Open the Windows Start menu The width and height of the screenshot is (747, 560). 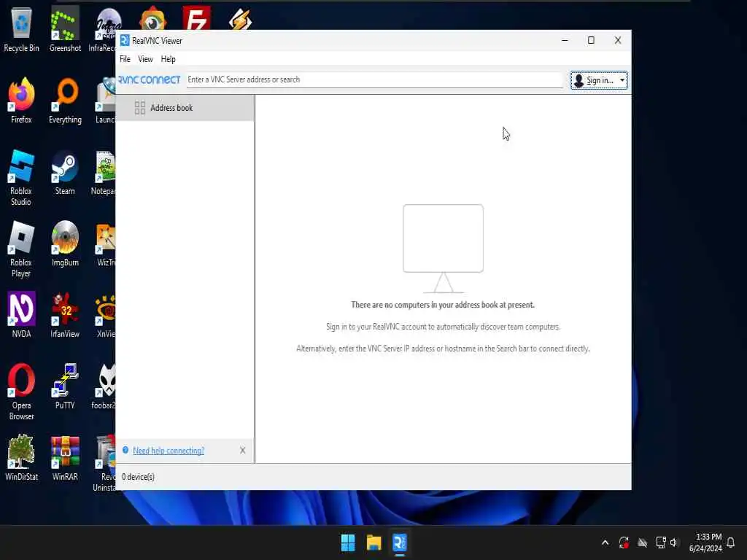pos(348,542)
